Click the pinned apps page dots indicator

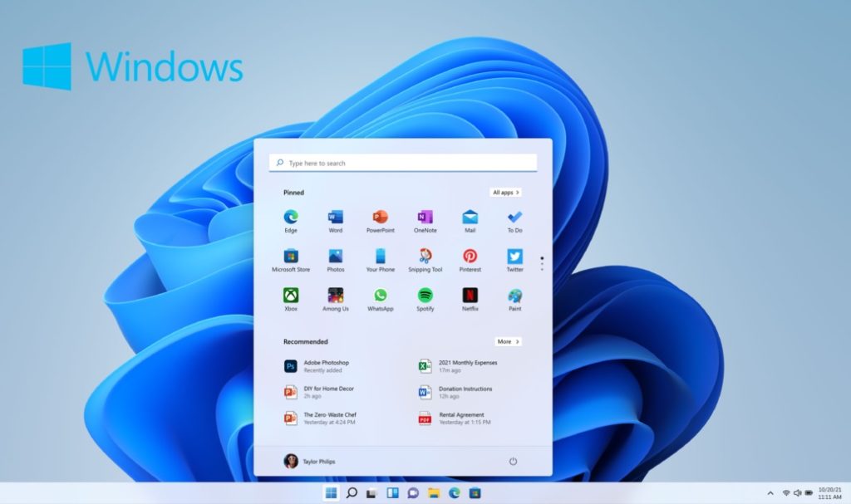(542, 264)
